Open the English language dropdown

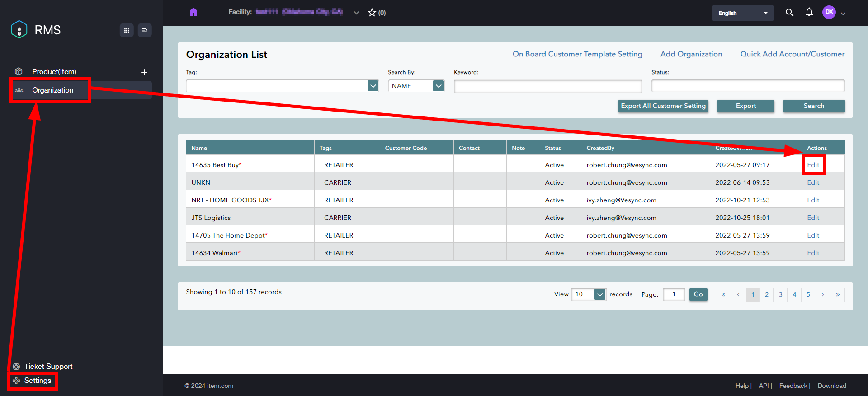[x=742, y=13]
